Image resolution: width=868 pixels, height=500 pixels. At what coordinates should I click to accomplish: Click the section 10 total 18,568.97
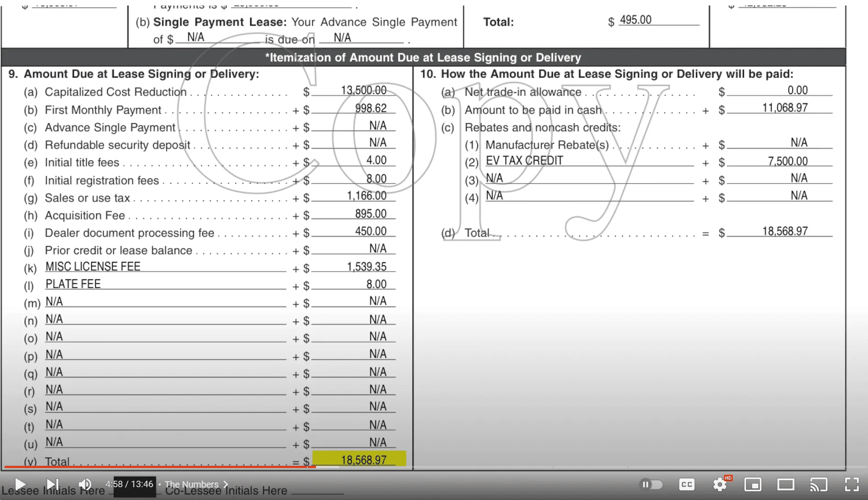[x=785, y=231]
